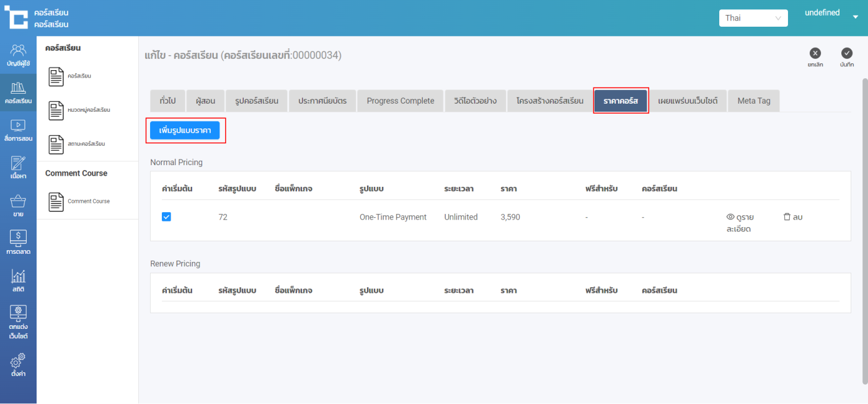Open the user accounts sidebar icon
The image size is (868, 404).
coord(18,51)
